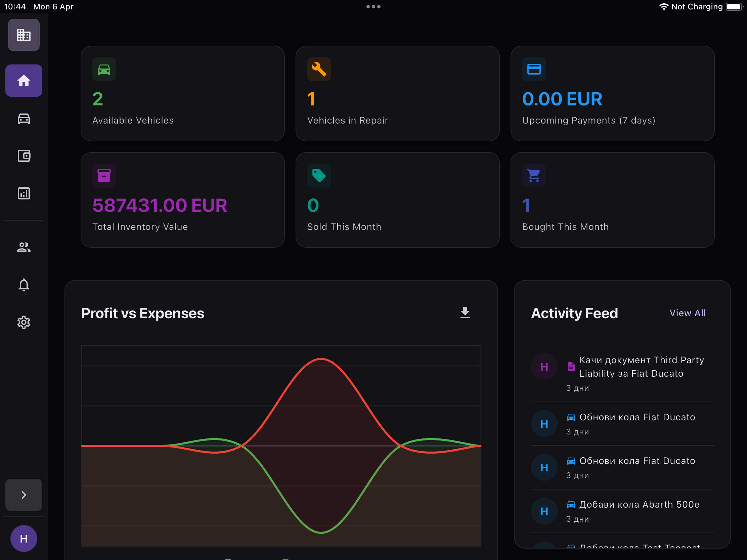Open Settings from the sidebar
This screenshot has width=747, height=560.
click(23, 322)
